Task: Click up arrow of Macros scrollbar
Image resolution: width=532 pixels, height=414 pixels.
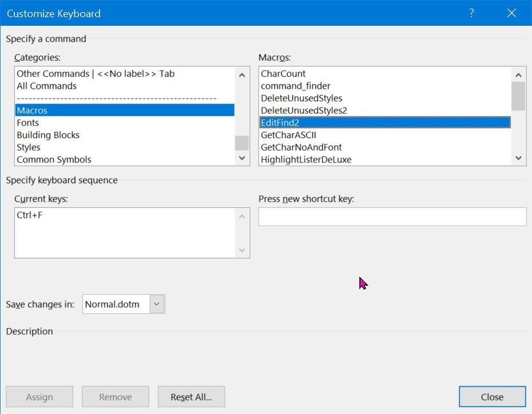Action: click(x=518, y=75)
